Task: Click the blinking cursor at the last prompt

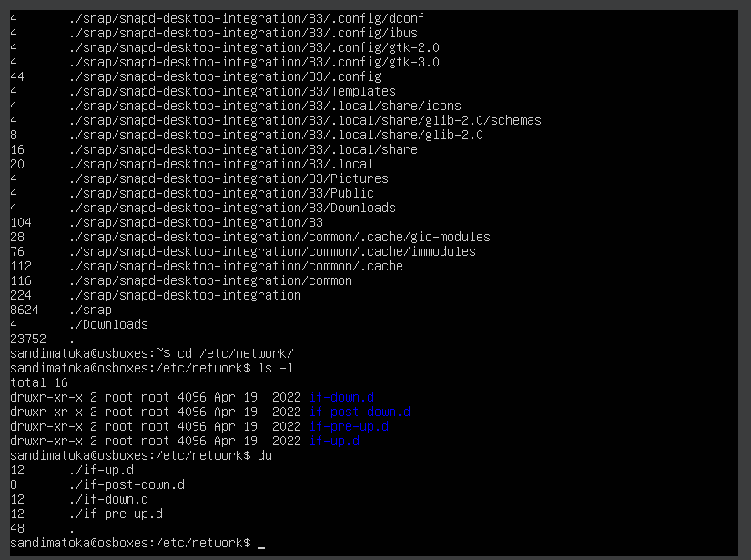Action: coord(261,544)
